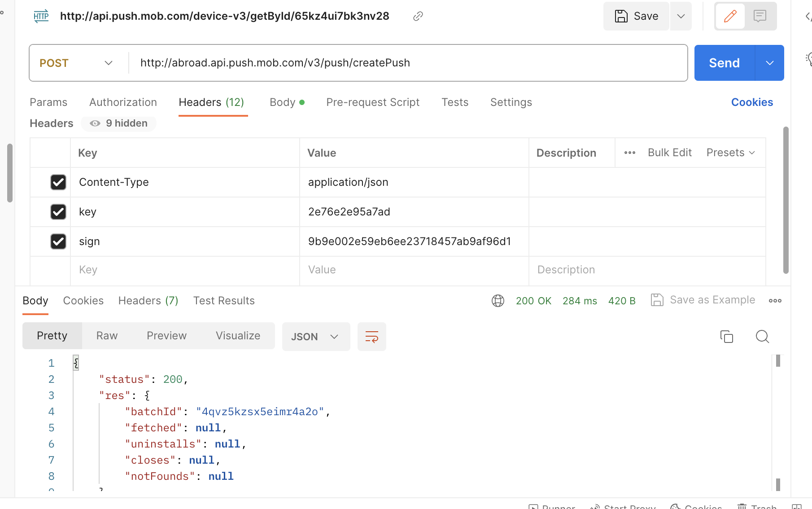
Task: Click the 2e76e2e95a7ad value cell
Action: tap(414, 212)
